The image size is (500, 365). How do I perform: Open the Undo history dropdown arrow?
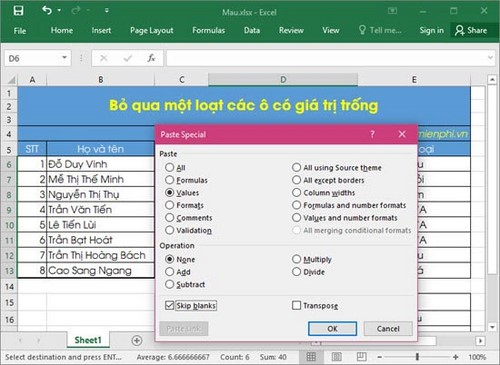[x=59, y=10]
